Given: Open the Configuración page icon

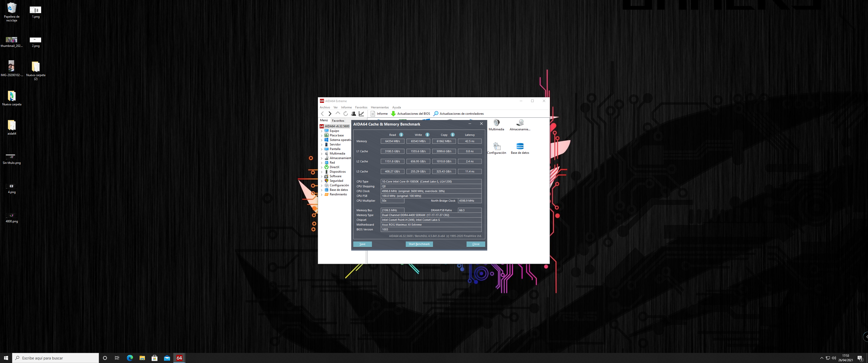Looking at the screenshot, I should point(496,148).
